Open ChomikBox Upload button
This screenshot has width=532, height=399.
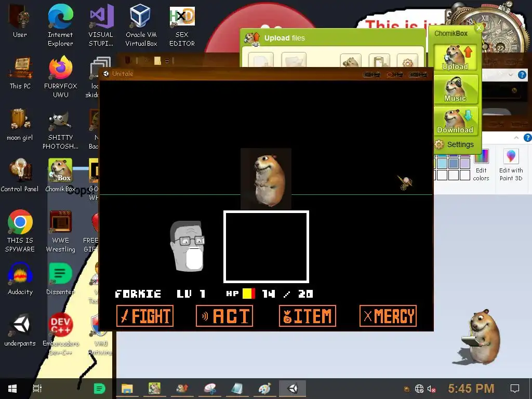tap(455, 57)
